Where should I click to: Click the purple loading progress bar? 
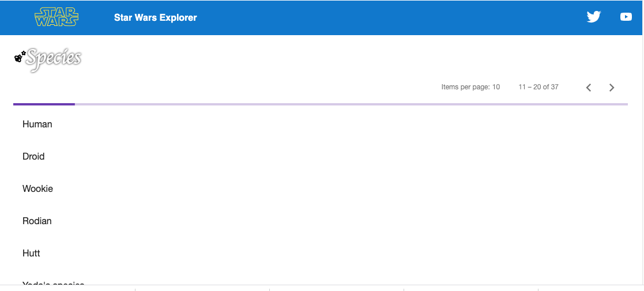[321, 104]
